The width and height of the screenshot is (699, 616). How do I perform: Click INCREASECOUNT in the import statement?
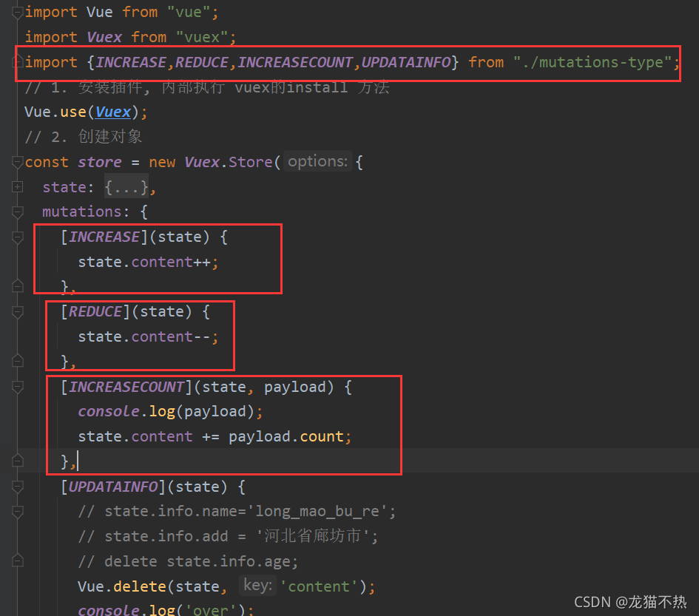point(295,62)
